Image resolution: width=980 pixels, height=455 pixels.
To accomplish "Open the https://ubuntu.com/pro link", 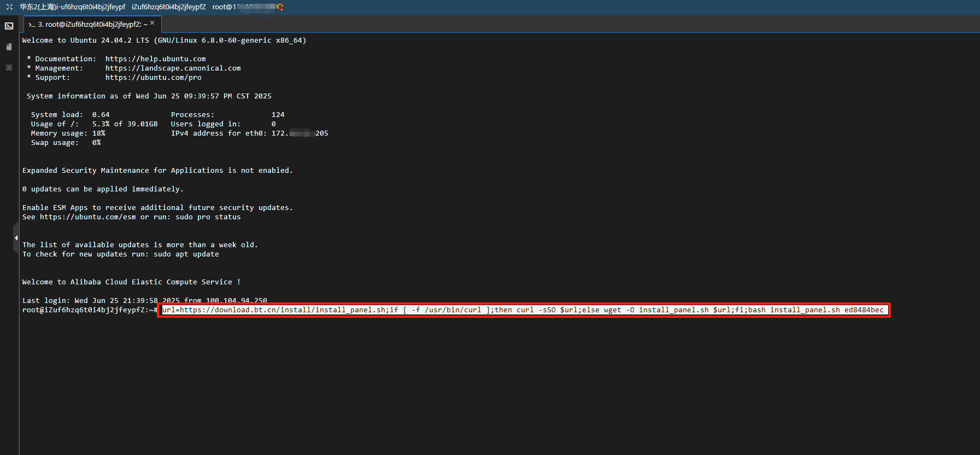I will [154, 77].
